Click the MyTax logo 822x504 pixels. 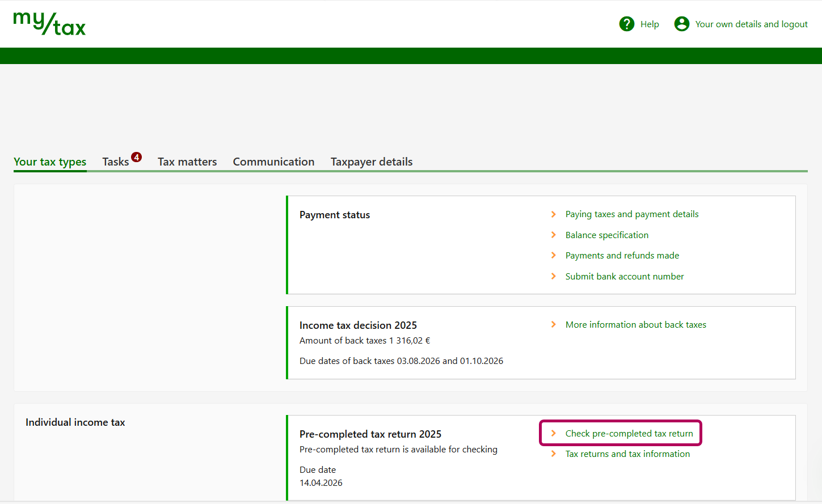pyautogui.click(x=49, y=24)
